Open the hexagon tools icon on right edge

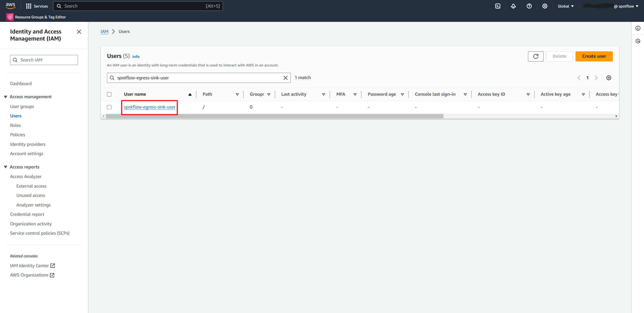(638, 41)
